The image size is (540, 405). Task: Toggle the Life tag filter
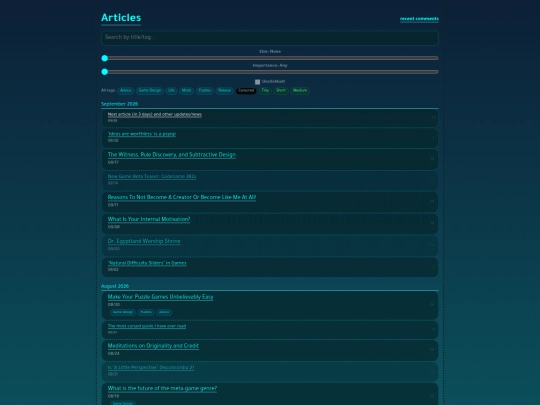[x=171, y=91]
